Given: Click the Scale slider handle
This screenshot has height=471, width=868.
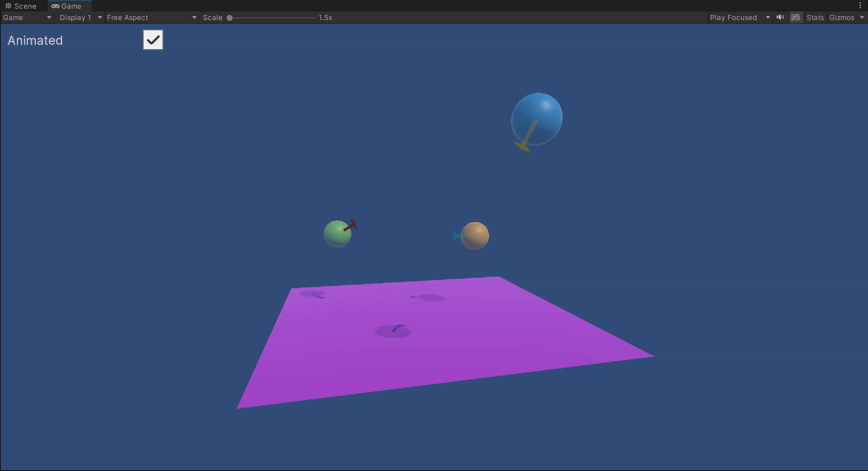Looking at the screenshot, I should point(229,18).
